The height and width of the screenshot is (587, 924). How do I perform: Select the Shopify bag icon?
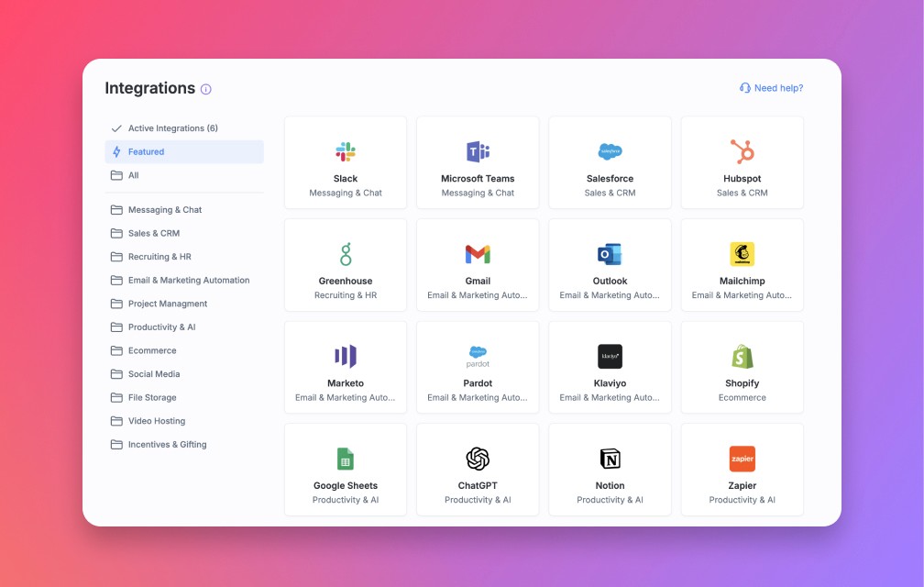[x=742, y=356]
